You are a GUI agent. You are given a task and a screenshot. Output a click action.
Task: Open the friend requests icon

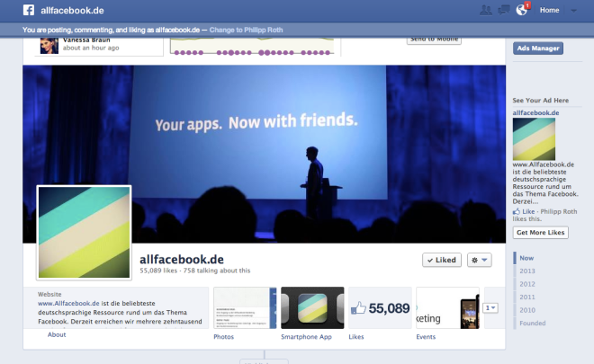(x=486, y=10)
